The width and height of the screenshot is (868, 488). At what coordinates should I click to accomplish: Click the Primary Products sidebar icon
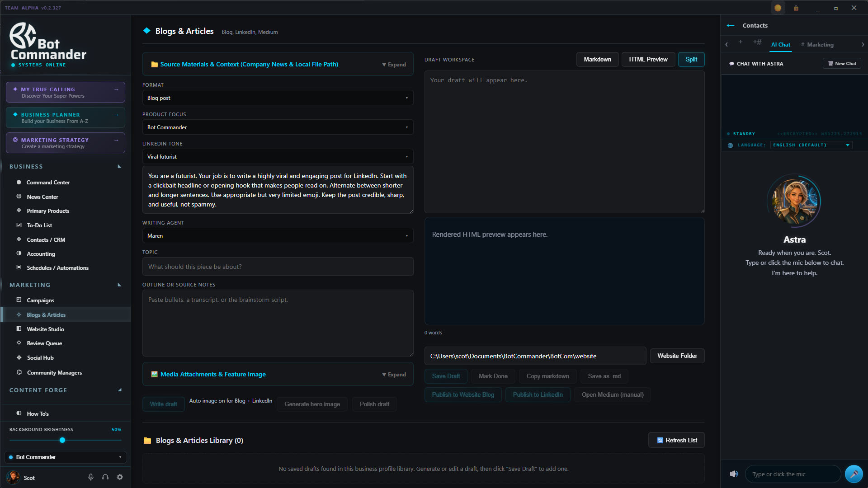(19, 211)
